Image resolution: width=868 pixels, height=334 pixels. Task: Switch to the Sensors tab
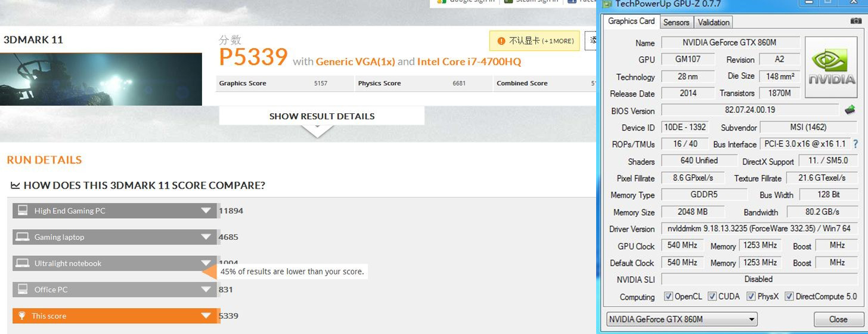(x=676, y=22)
